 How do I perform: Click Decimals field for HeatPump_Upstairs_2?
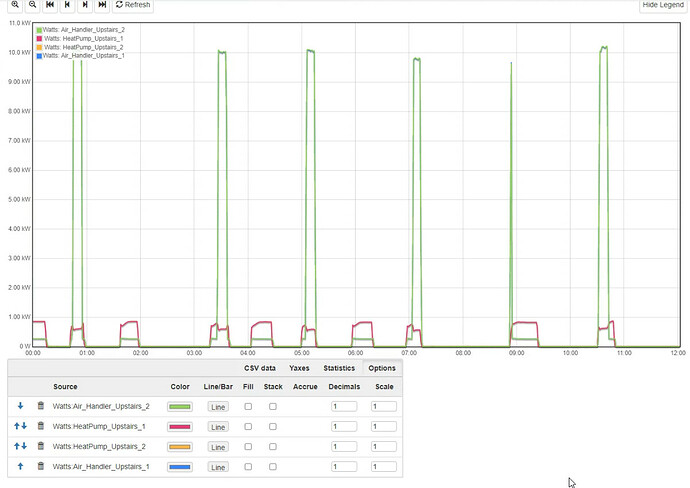point(344,447)
